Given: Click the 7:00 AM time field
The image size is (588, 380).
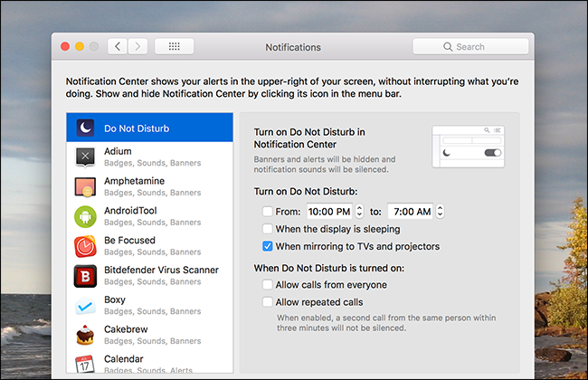Looking at the screenshot, I should (x=411, y=211).
